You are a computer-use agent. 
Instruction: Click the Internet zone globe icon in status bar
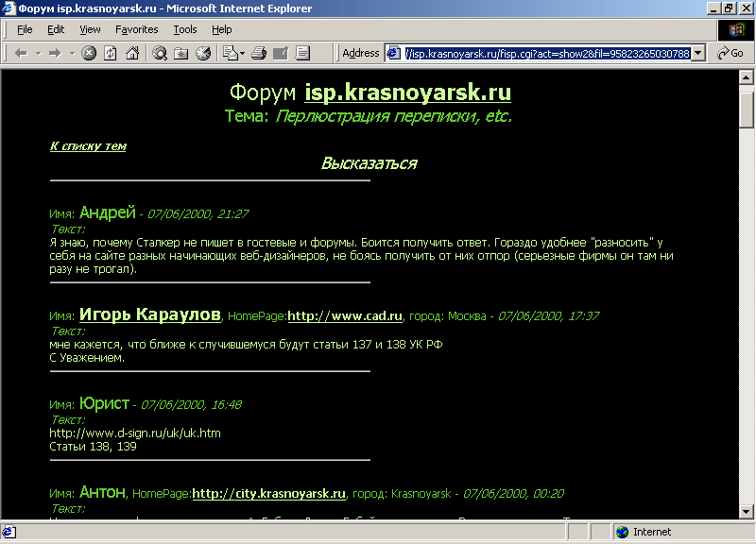[623, 532]
